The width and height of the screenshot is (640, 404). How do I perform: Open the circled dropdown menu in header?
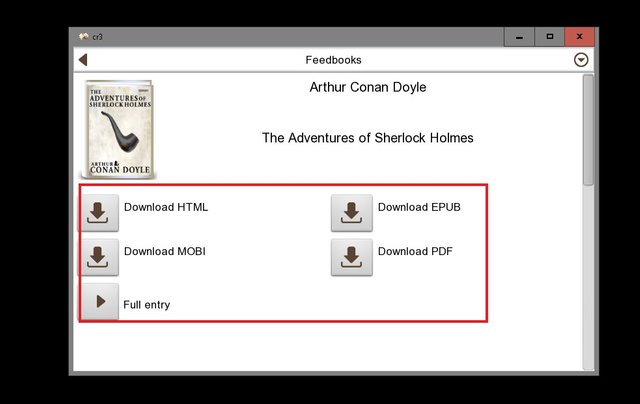pos(581,60)
